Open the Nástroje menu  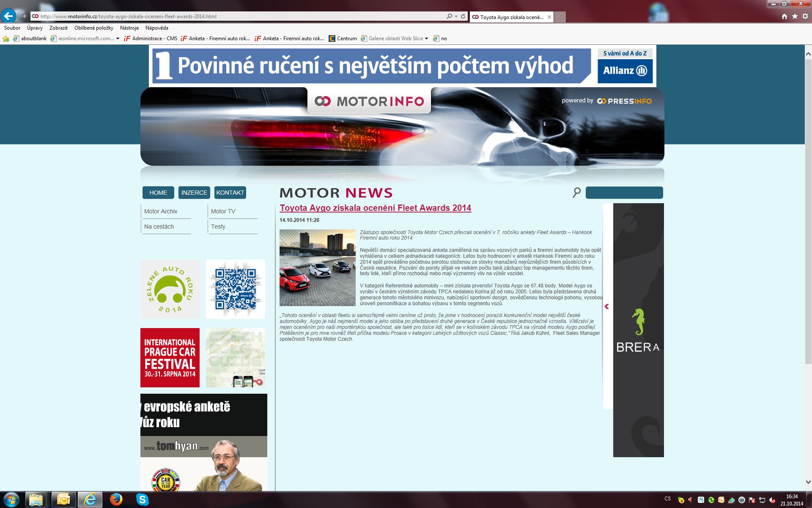(129, 28)
